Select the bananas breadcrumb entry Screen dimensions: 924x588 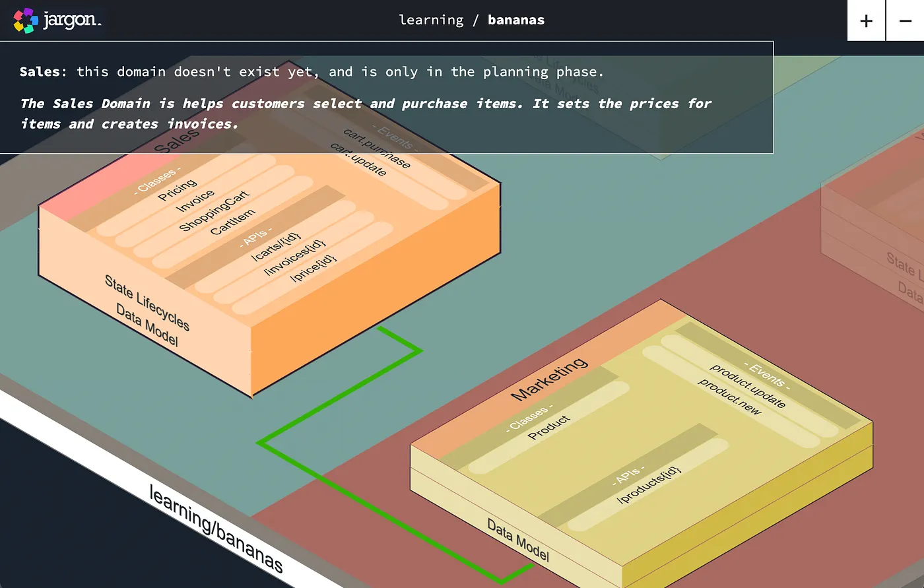click(x=515, y=20)
